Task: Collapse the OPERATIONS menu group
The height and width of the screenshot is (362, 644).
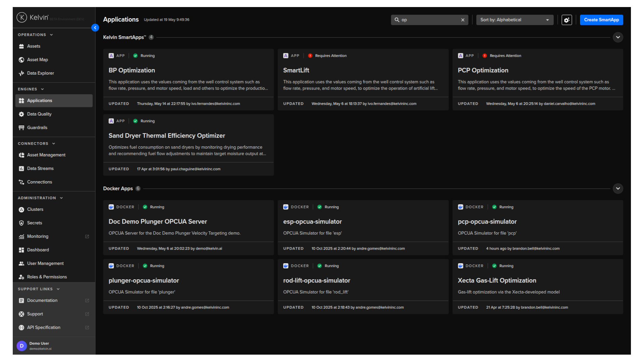Action: (35, 35)
